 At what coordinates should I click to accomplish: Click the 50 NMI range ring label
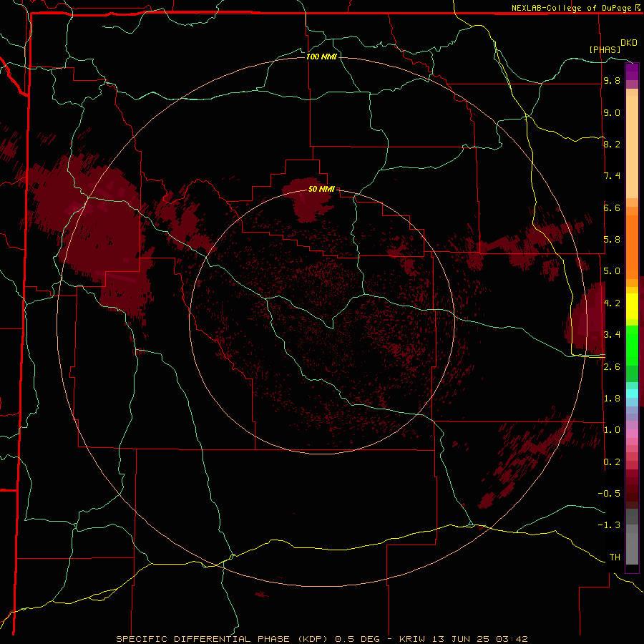[321, 189]
